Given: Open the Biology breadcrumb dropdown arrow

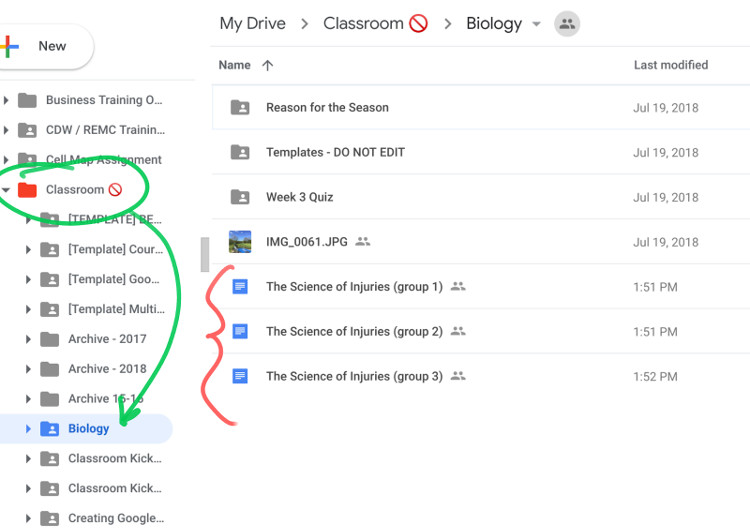Looking at the screenshot, I should tap(537, 25).
